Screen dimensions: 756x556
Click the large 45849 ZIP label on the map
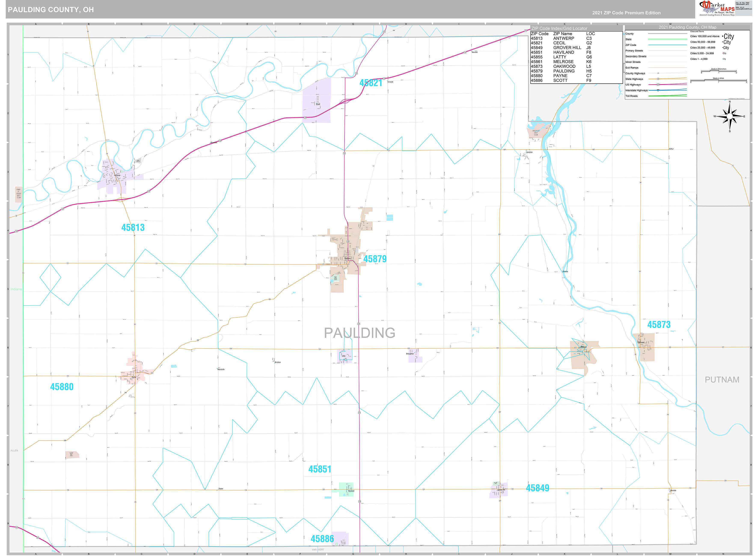tap(538, 488)
